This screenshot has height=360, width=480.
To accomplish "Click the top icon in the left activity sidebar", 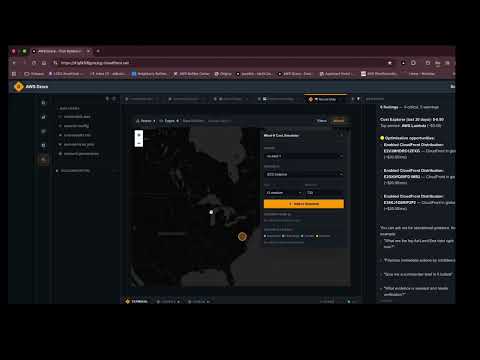I will pyautogui.click(x=43, y=103).
